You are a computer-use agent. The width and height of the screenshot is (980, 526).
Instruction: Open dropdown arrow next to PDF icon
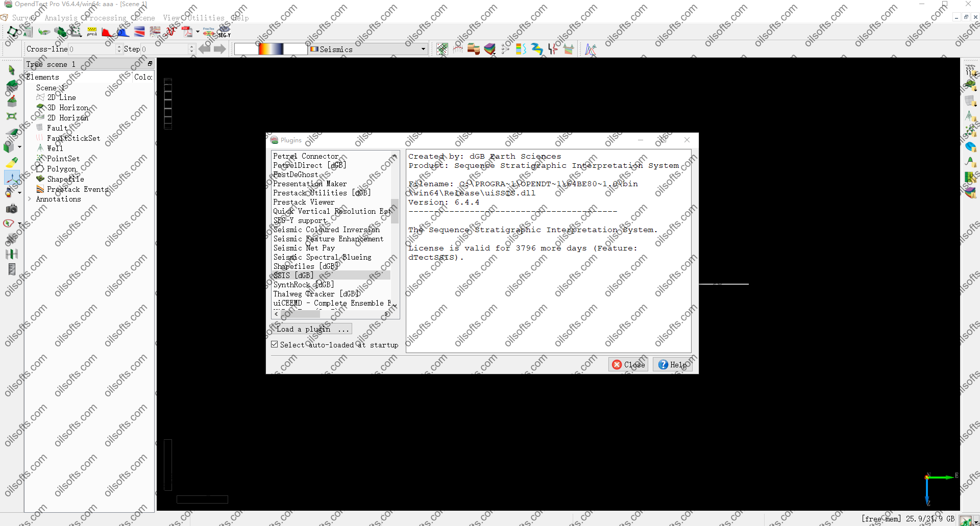[x=198, y=32]
